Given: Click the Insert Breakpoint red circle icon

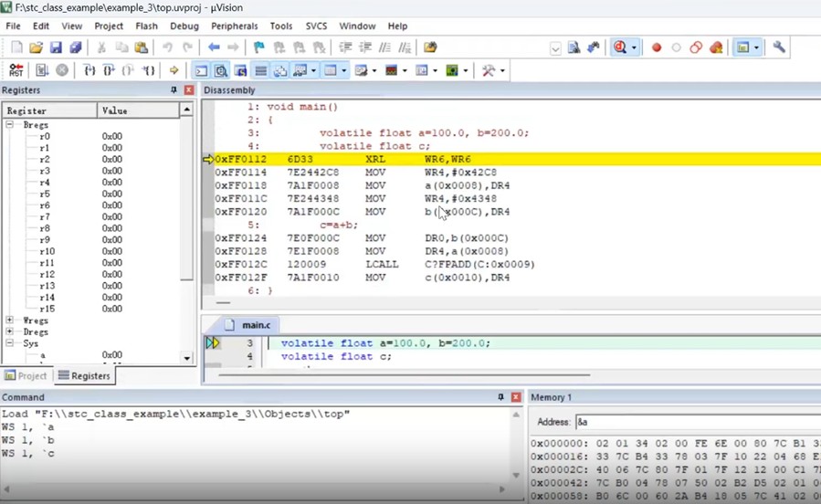Looking at the screenshot, I should click(x=656, y=47).
